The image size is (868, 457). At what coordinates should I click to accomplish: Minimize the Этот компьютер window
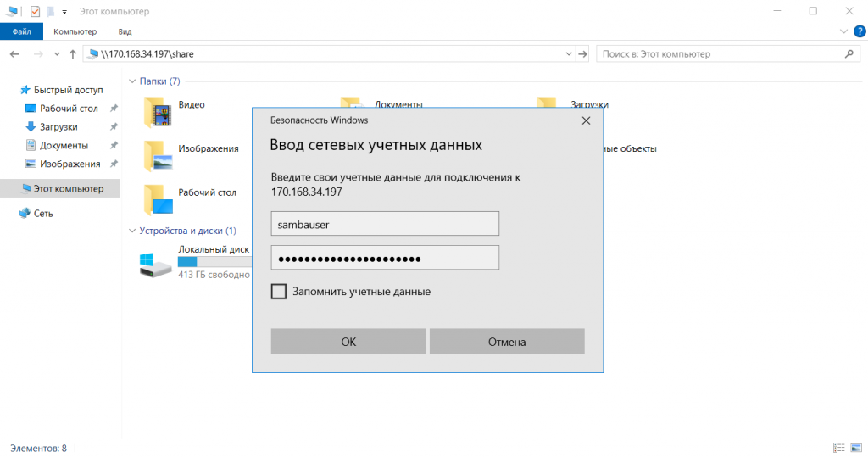click(x=777, y=11)
